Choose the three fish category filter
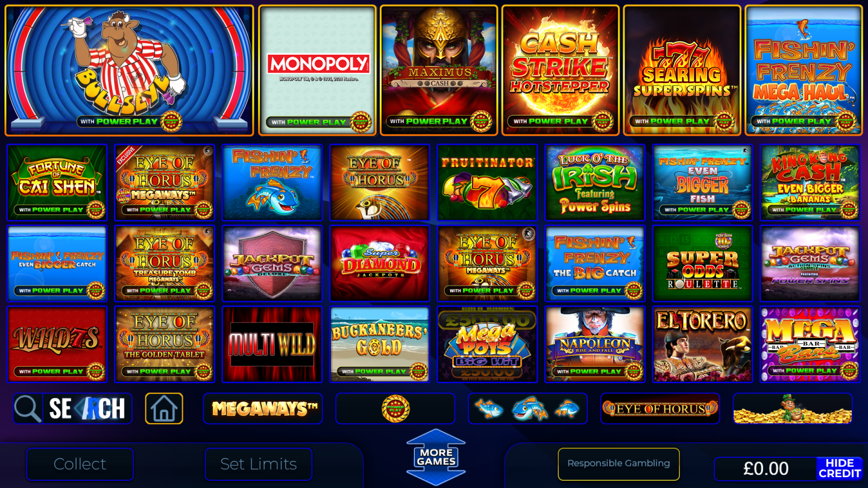Image resolution: width=868 pixels, height=488 pixels. 527,408
